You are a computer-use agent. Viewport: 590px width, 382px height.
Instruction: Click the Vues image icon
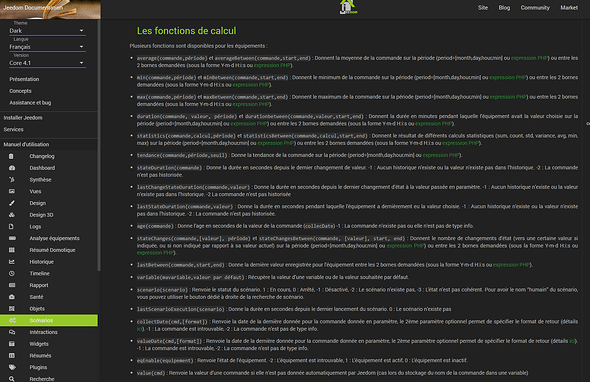coord(12,191)
